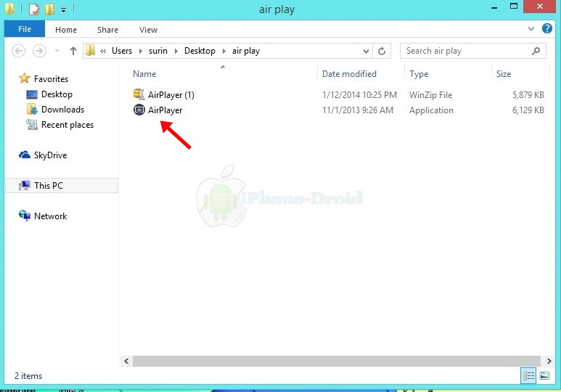Navigate to Desktop in the breadcrumb path

(x=200, y=51)
